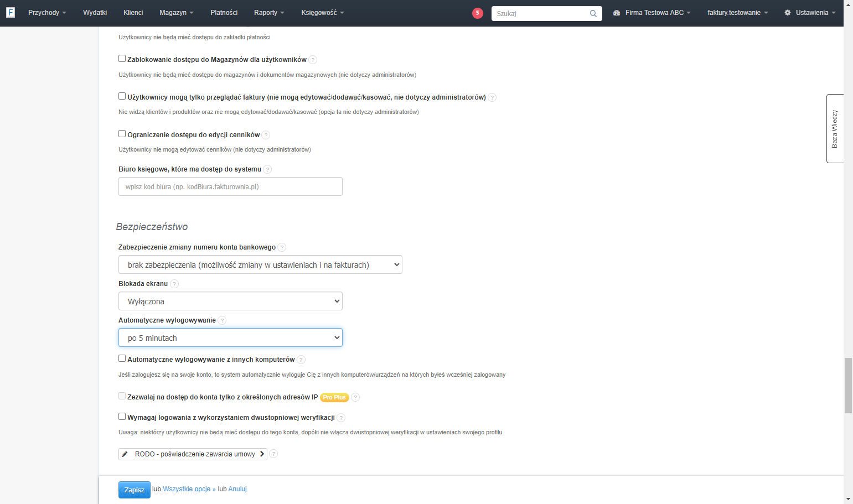This screenshot has width=853, height=504.
Task: Open Automatyczne wylogowywanie dropdown showing po 5 minutach
Action: point(230,337)
